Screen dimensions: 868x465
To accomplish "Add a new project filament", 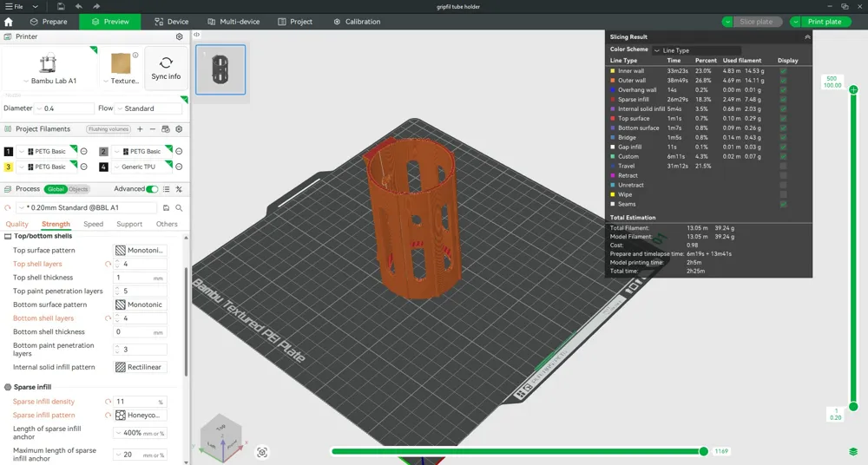I will tap(140, 129).
